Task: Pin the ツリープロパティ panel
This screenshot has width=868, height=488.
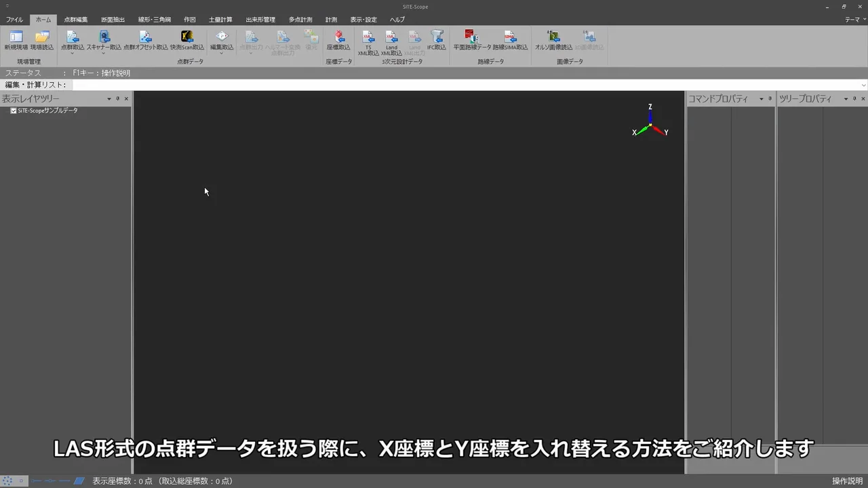Action: [854, 99]
